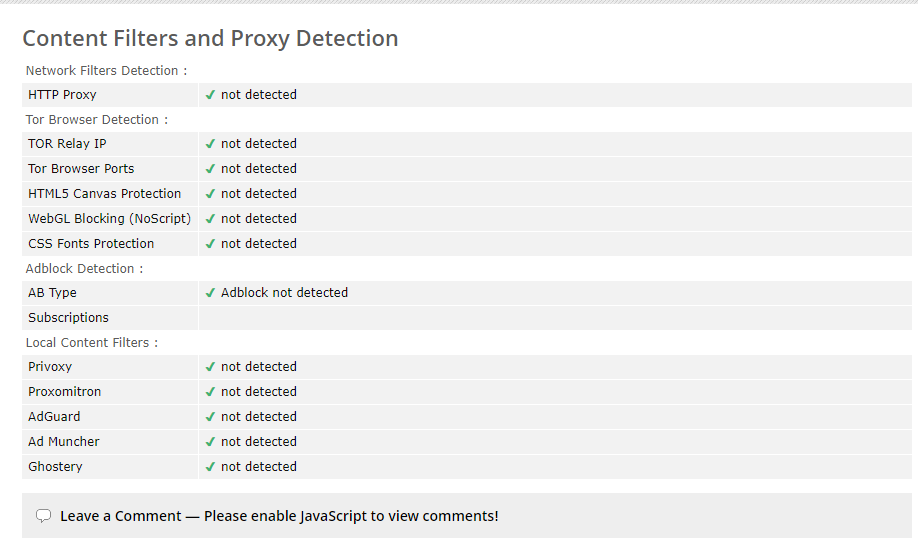Click the AB Type row label
This screenshot has height=559, width=918.
coord(52,293)
